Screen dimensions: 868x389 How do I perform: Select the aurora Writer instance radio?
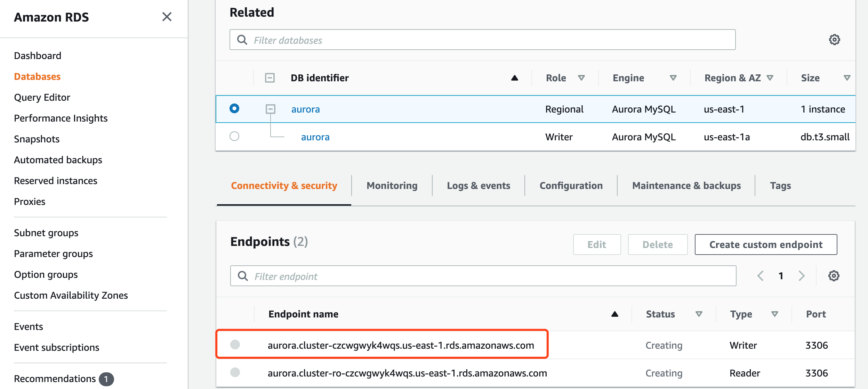click(234, 136)
